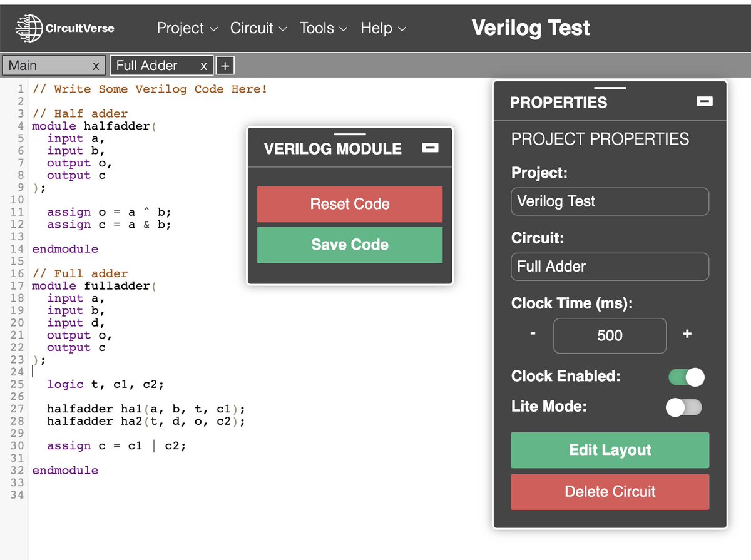Click the Verilog Module panel drag handle
The width and height of the screenshot is (751, 560).
350,134
